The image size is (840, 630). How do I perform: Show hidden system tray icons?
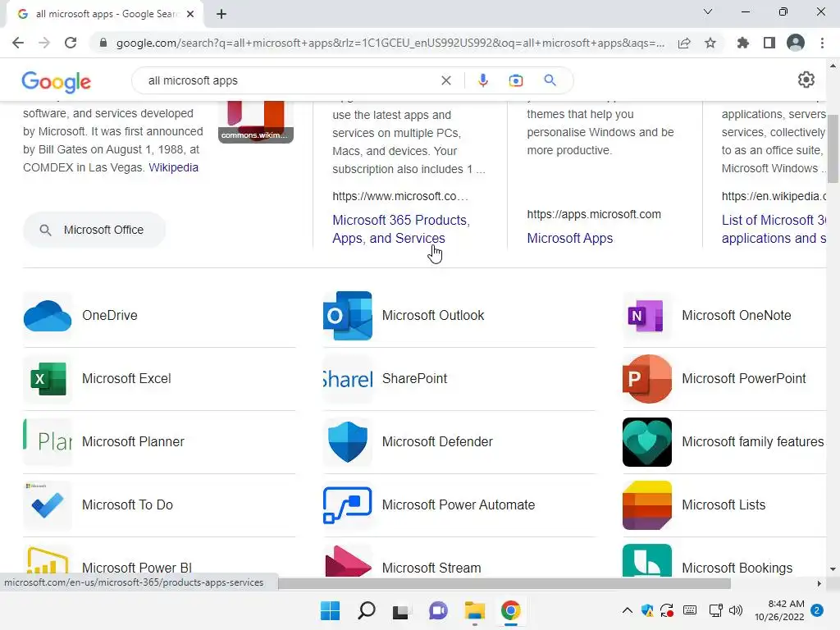tap(627, 610)
